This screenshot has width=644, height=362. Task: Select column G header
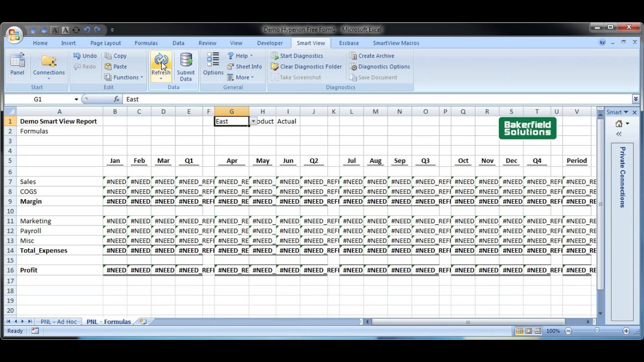(231, 112)
